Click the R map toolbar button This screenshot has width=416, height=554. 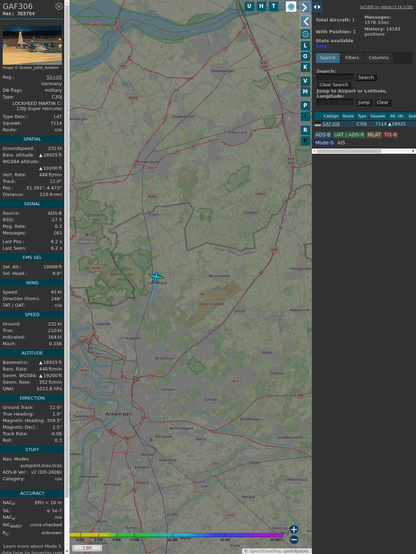tap(305, 130)
